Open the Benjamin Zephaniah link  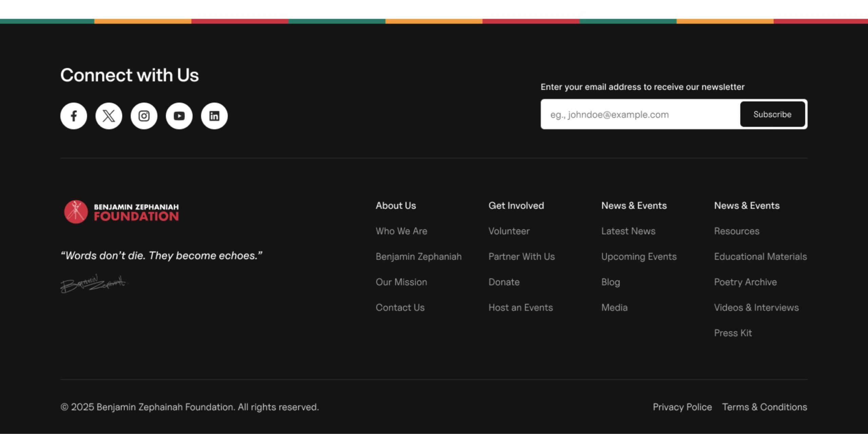click(x=418, y=257)
